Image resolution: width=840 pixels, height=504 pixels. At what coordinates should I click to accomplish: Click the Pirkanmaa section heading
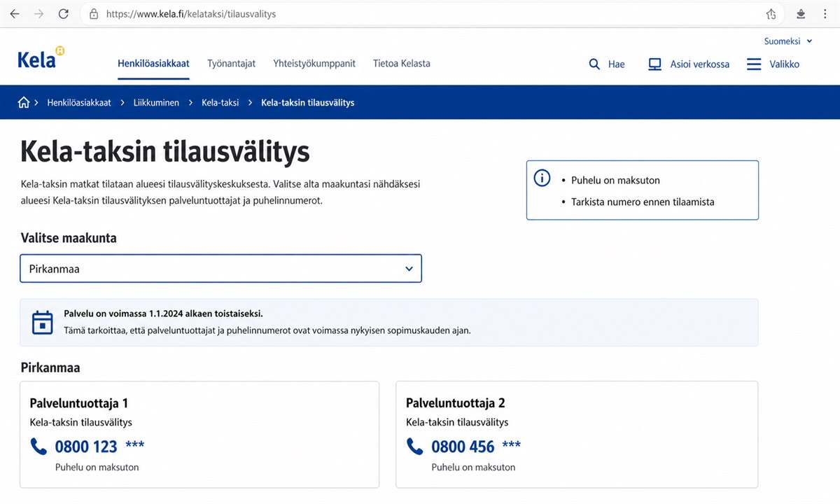[50, 367]
